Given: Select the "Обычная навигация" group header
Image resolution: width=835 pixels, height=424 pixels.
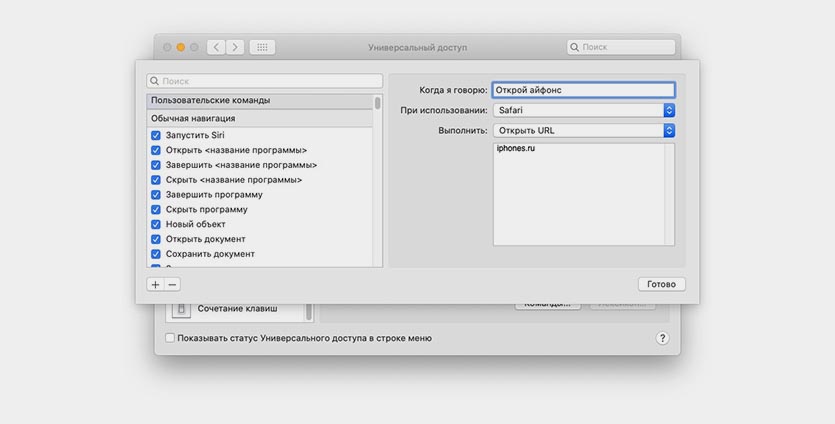Looking at the screenshot, I should (x=258, y=118).
